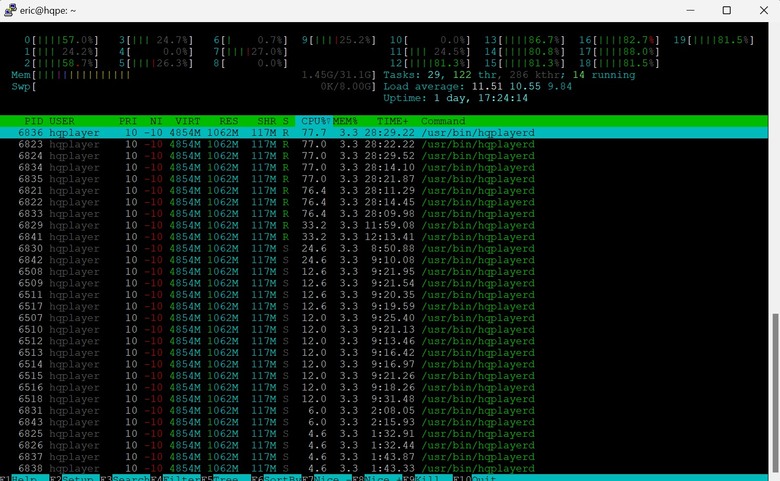Select process row with PID 6512
This screenshot has width=780, height=481.
click(x=384, y=341)
